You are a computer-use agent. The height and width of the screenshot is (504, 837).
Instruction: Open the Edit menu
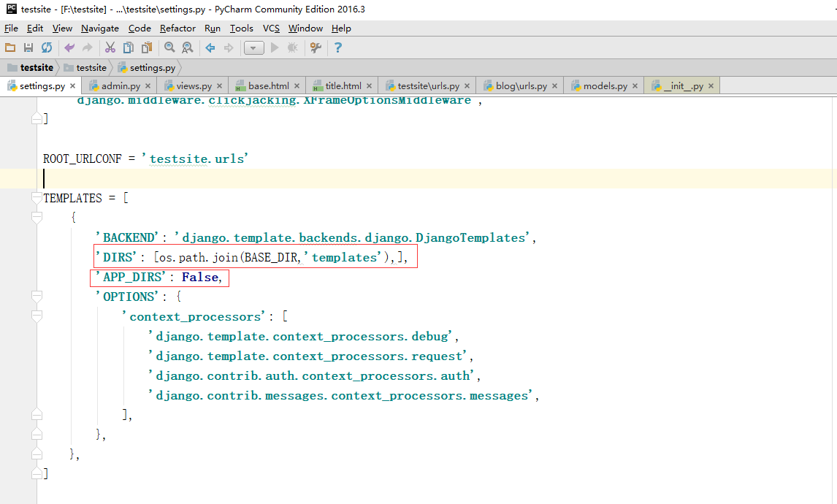click(35, 28)
